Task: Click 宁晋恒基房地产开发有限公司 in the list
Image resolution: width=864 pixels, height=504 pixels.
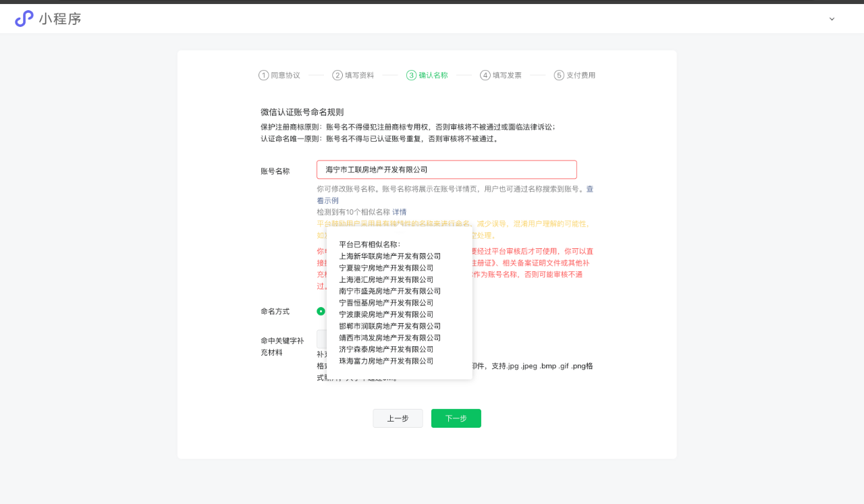Action: pos(386,303)
